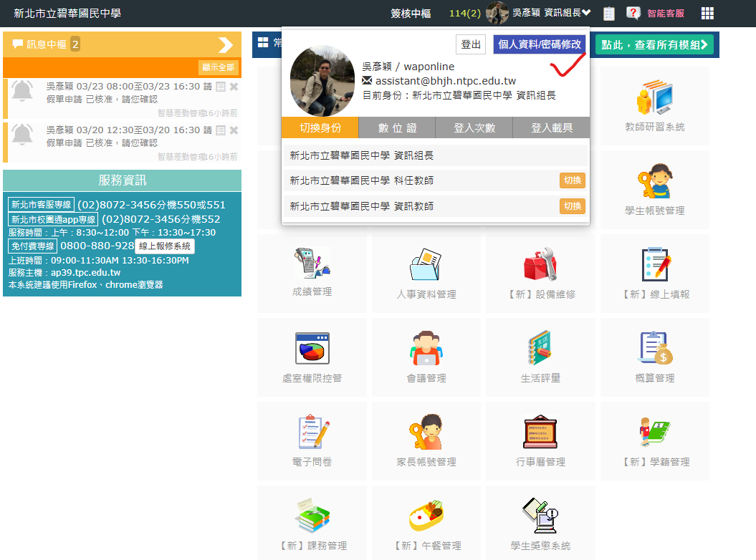The height and width of the screenshot is (560, 756).
Task: Switch identity to 資訊教師
Action: (x=572, y=206)
